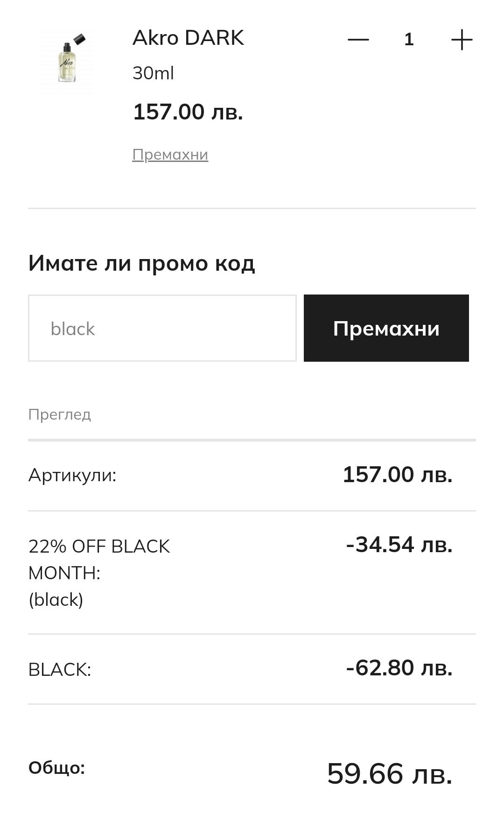Open the Akro DARK perfume bottle thumbnail
Image resolution: width=504 pixels, height=828 pixels.
pyautogui.click(x=67, y=61)
